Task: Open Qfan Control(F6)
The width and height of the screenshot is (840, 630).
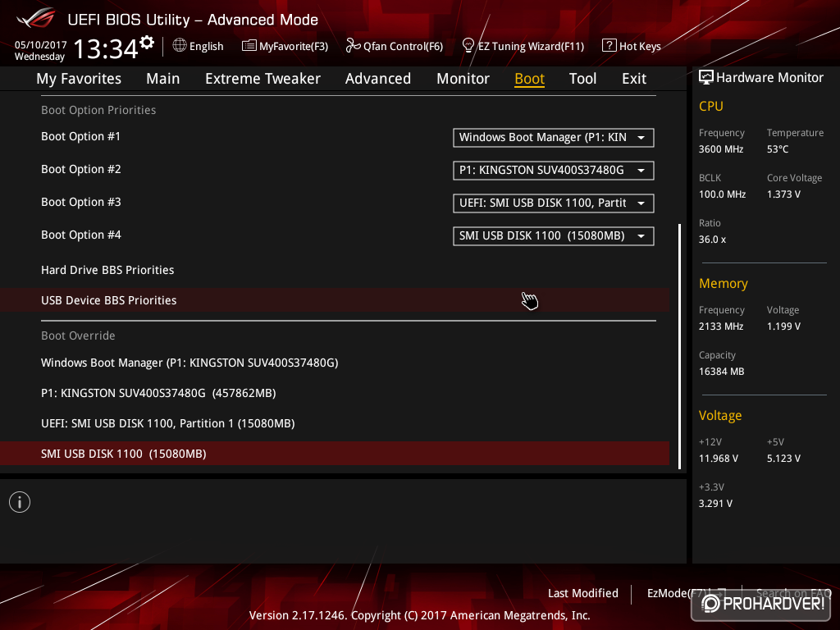Action: tap(403, 46)
